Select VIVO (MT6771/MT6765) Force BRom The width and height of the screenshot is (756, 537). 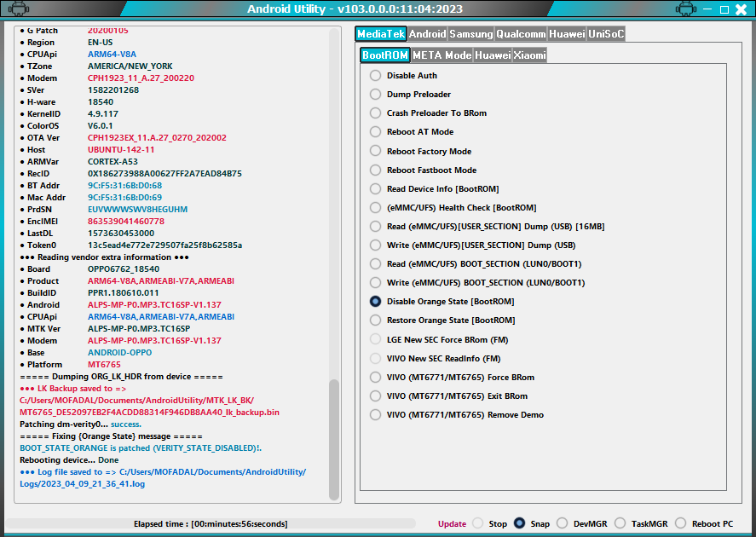tap(375, 378)
